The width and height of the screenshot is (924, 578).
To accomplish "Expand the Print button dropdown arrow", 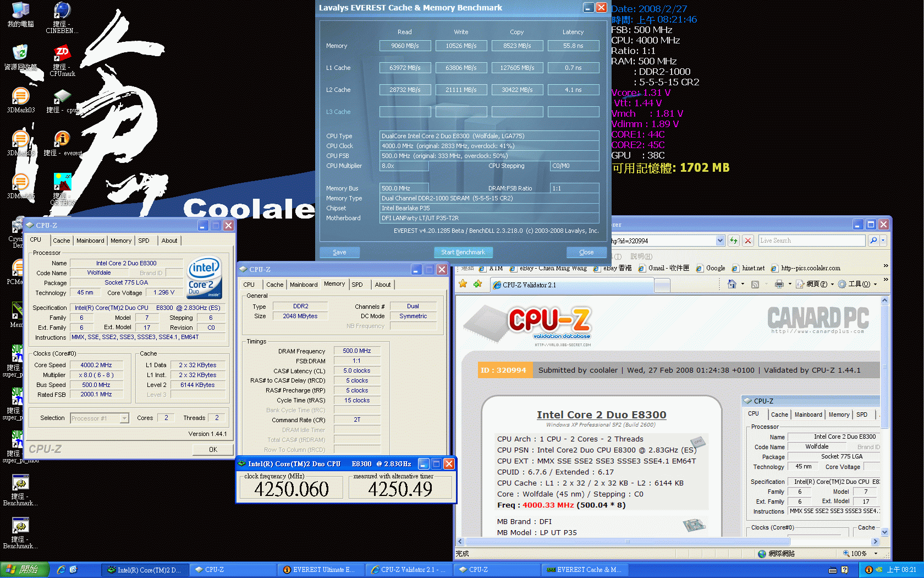I will [789, 284].
